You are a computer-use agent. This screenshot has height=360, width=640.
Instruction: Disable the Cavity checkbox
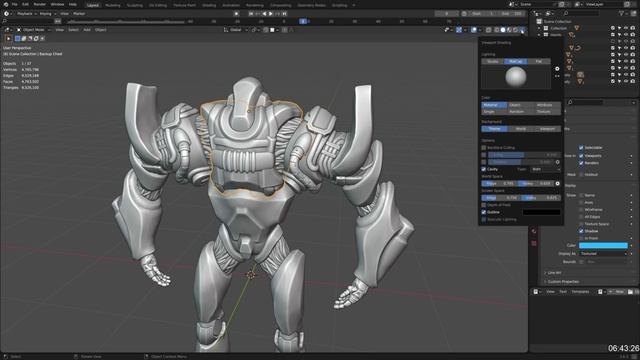(484, 169)
